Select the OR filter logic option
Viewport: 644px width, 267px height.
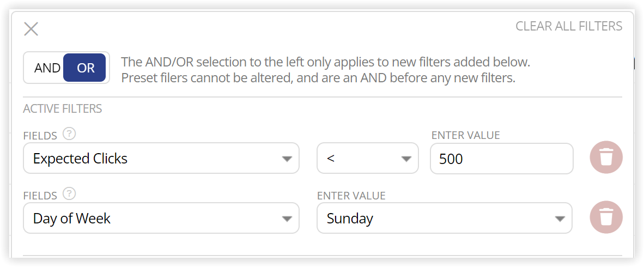tap(84, 68)
